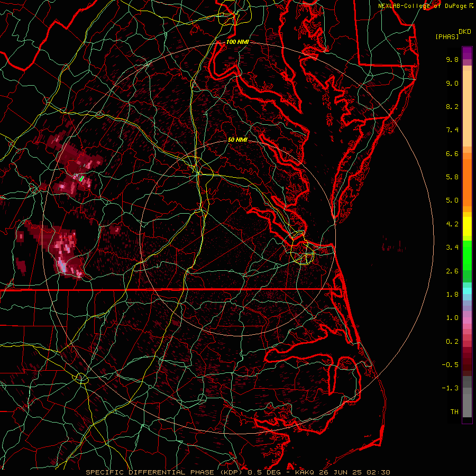Select the 9.0 value on the color scale
The width and height of the screenshot is (476, 476).
coord(452,83)
